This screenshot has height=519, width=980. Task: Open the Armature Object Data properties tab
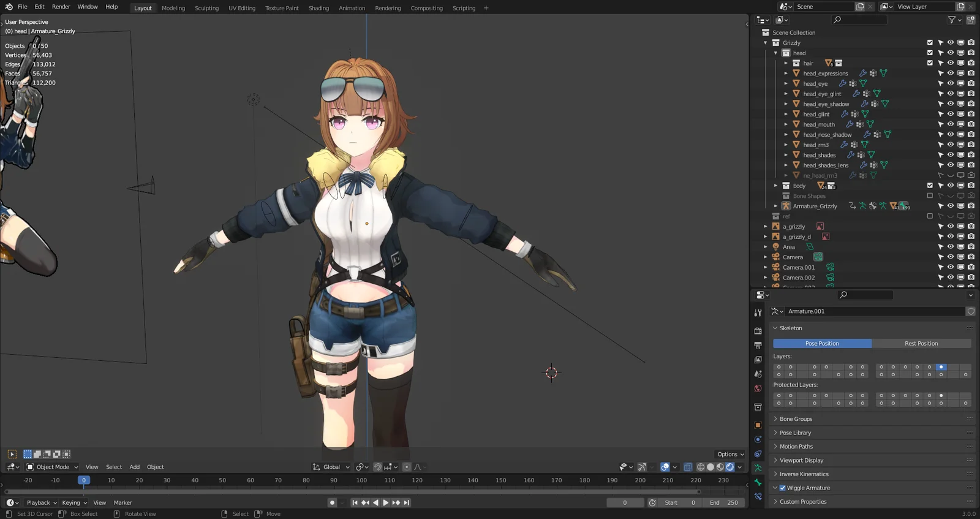(x=758, y=468)
